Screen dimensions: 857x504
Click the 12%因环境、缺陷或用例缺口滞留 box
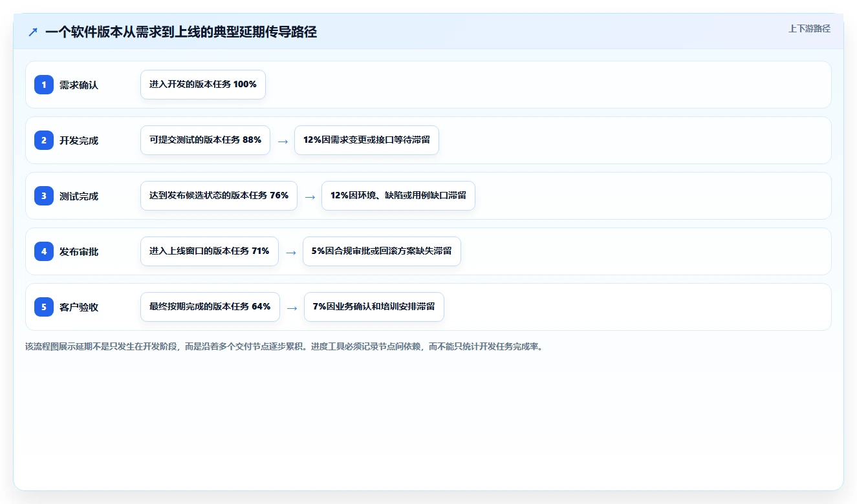[x=398, y=196]
